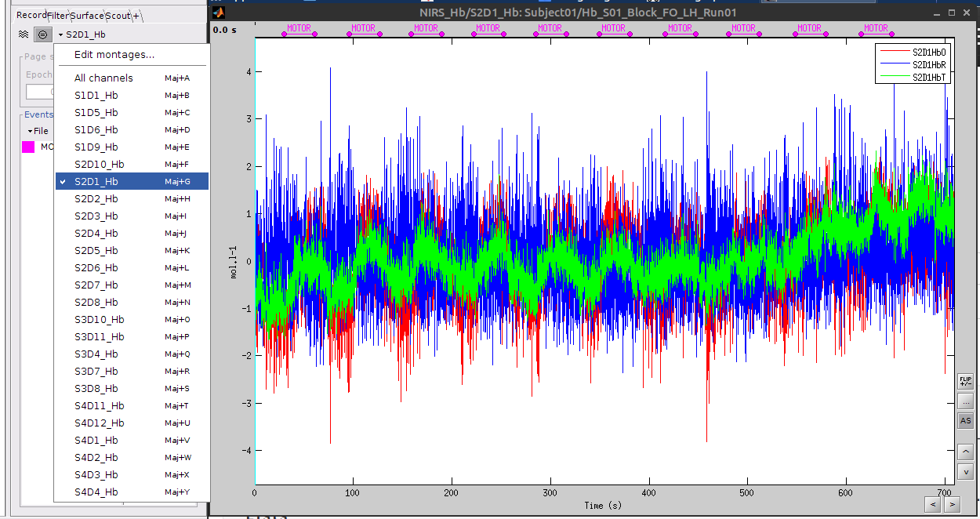
Task: Select montage S4D3_Hb
Action: [x=132, y=474]
